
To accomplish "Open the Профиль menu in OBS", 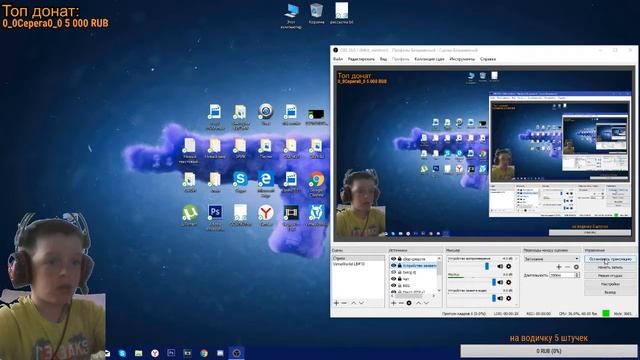I will pyautogui.click(x=400, y=59).
